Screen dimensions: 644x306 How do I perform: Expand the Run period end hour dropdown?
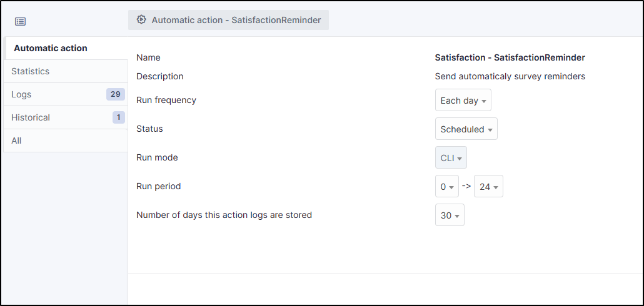pyautogui.click(x=488, y=187)
